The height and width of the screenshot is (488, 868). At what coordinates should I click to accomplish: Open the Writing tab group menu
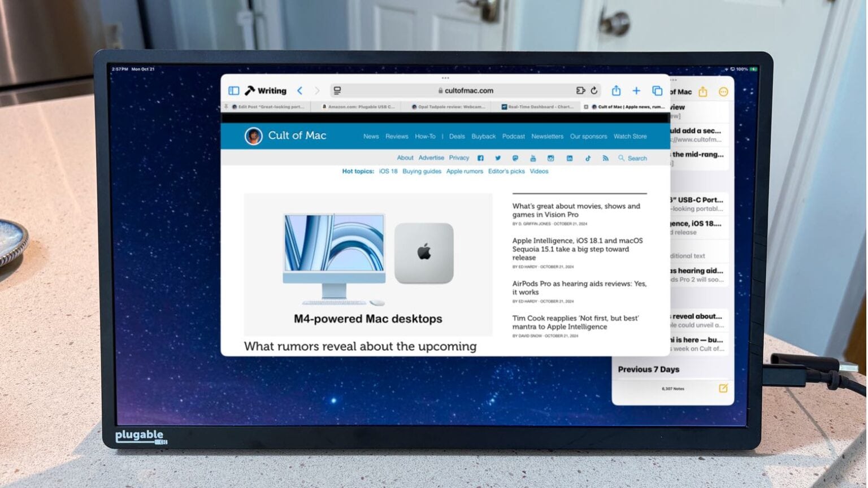[266, 91]
